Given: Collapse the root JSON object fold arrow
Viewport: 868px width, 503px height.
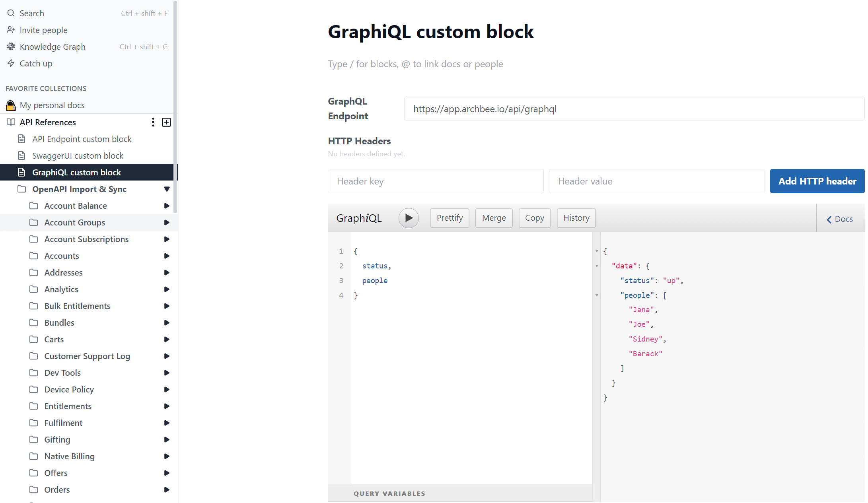Looking at the screenshot, I should [597, 251].
